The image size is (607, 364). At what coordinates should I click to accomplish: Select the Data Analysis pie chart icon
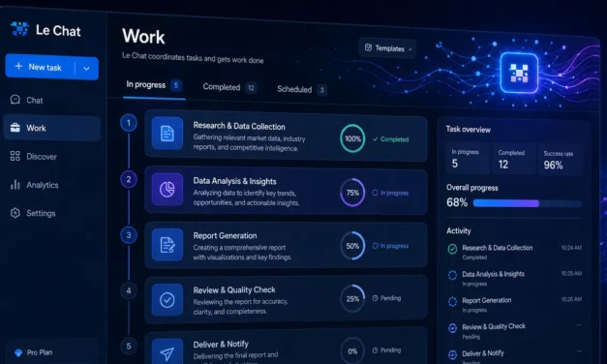(x=167, y=190)
